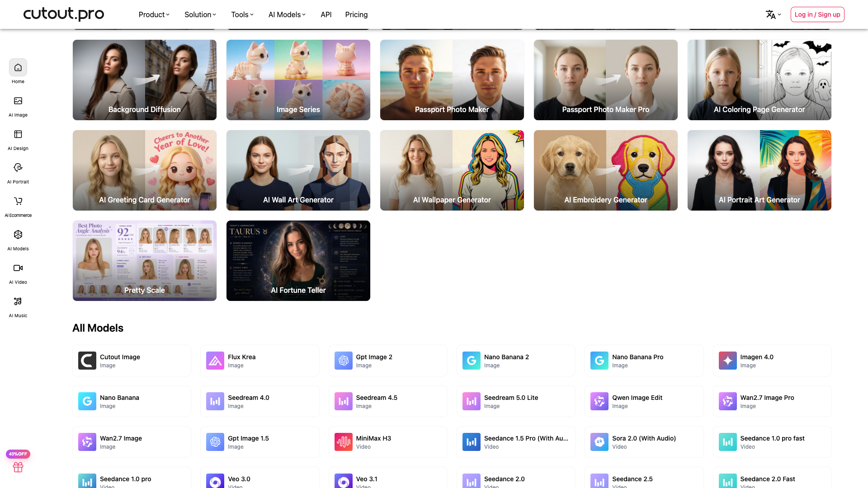Expand the Product dropdown menu
Screen dimensions: 868x488
154,14
